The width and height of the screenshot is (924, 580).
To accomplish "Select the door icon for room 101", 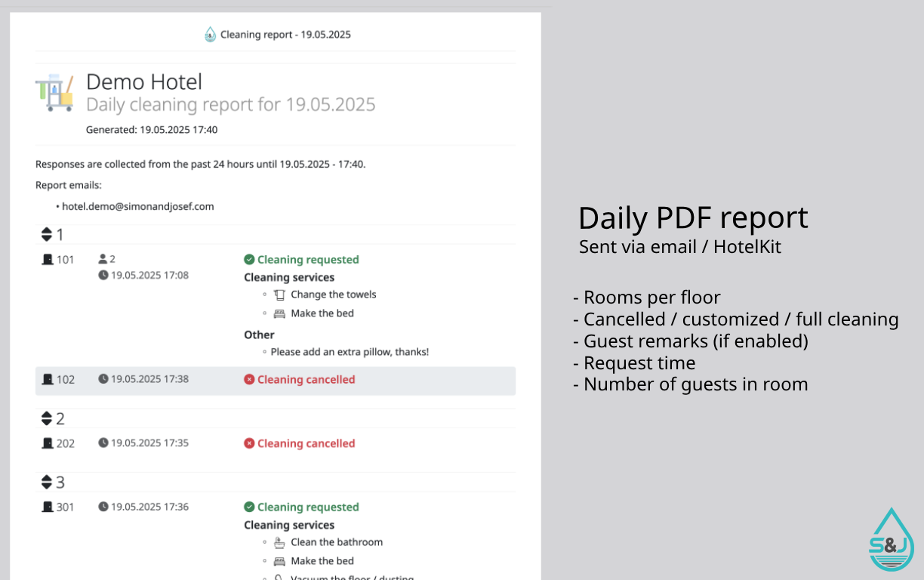I will pyautogui.click(x=47, y=259).
